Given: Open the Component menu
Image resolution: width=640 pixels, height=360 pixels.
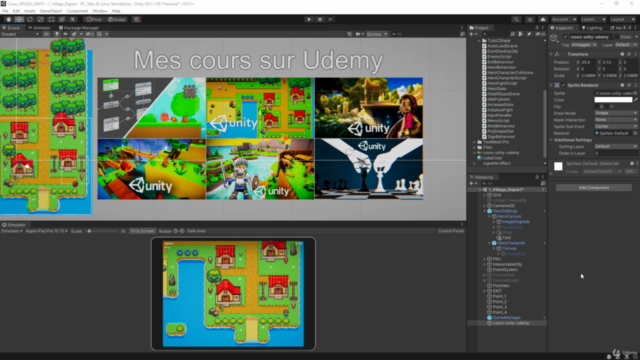Looking at the screenshot, I should tap(77, 11).
